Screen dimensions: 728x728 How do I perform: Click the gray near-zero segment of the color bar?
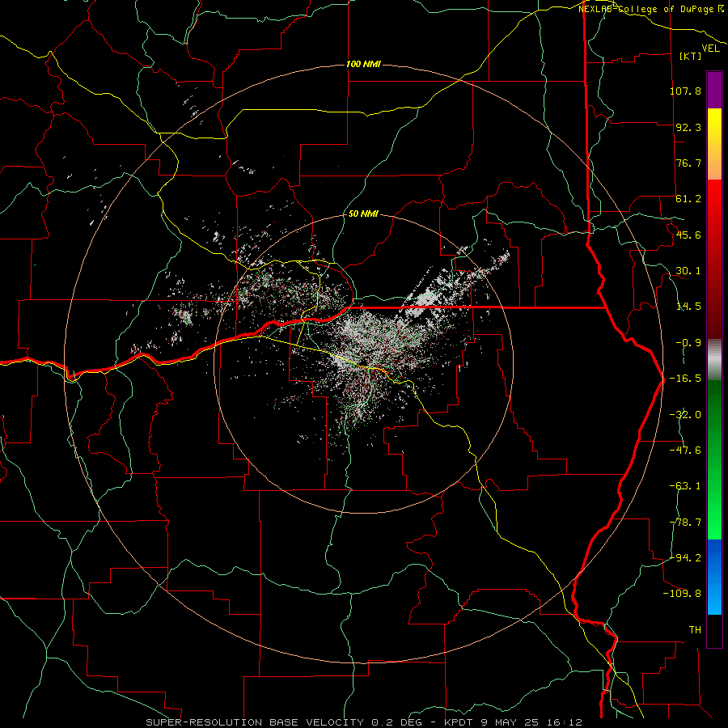click(x=714, y=360)
